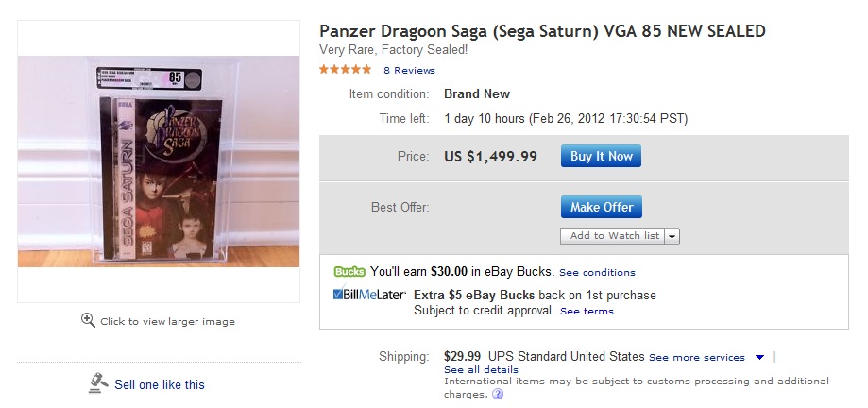Viewport: 868px width, 408px height.
Task: Click the auction gavel sell icon
Action: pos(98,382)
